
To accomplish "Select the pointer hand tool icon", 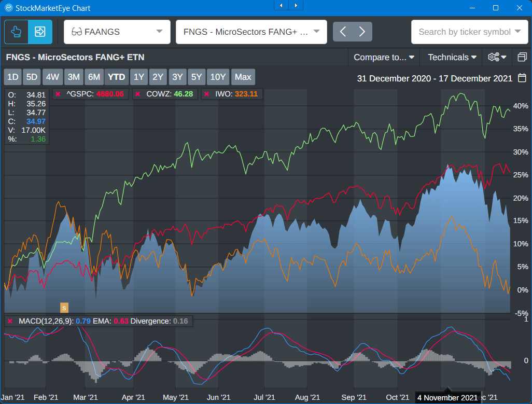I will coord(16,32).
